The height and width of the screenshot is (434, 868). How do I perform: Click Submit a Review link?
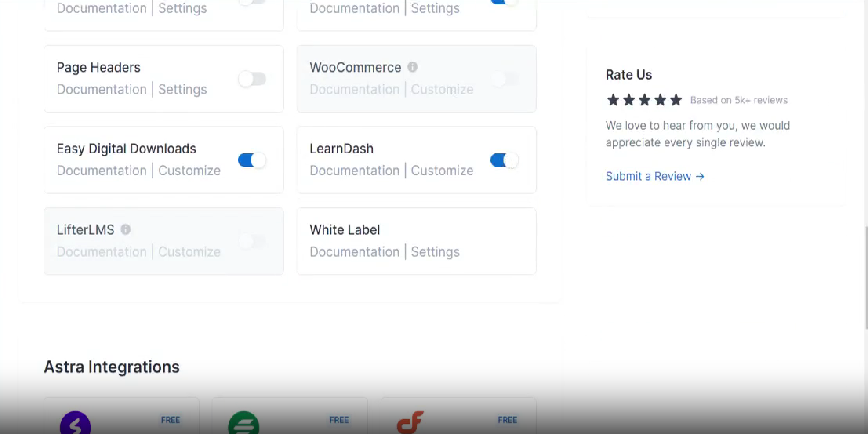point(648,176)
